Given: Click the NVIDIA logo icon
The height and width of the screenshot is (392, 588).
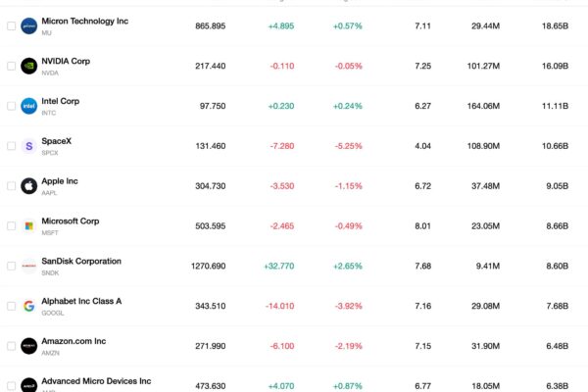Looking at the screenshot, I should (28, 66).
